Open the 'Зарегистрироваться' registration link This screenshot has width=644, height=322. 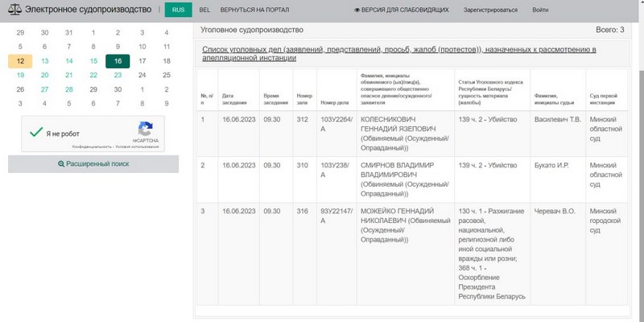[x=490, y=10]
